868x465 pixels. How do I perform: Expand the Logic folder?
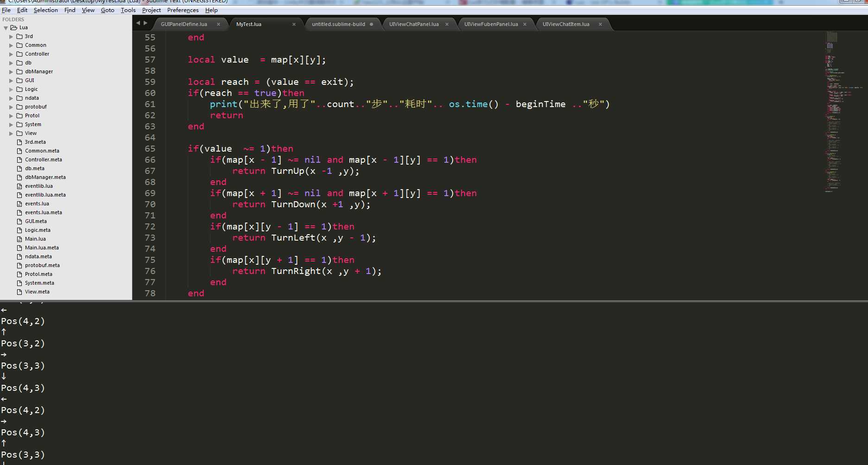[11, 89]
